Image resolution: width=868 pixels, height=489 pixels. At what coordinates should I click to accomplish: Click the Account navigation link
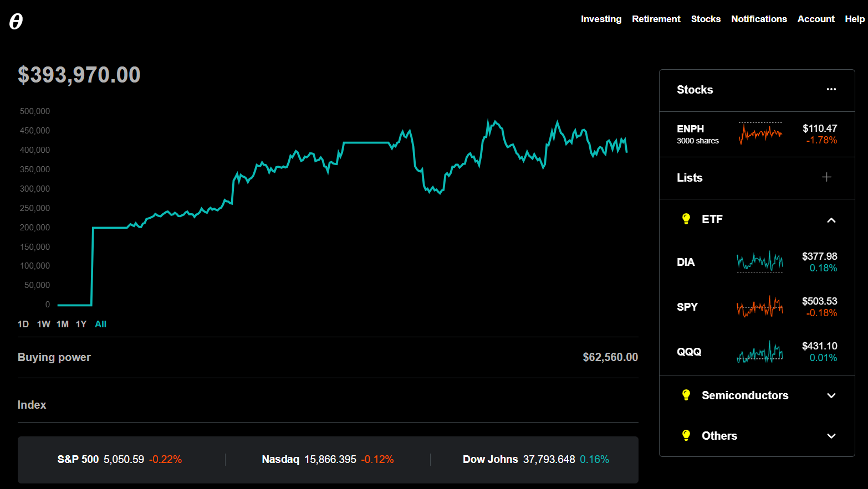point(815,19)
